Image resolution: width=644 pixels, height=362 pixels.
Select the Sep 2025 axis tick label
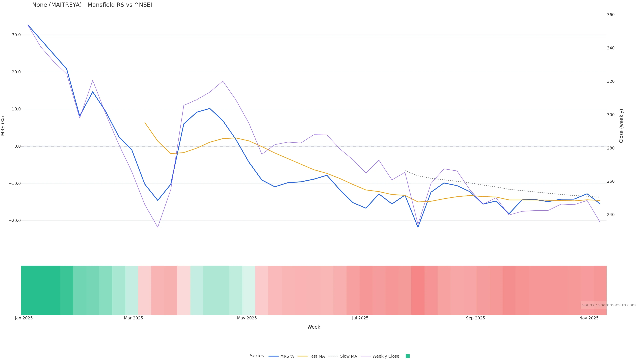(475, 318)
